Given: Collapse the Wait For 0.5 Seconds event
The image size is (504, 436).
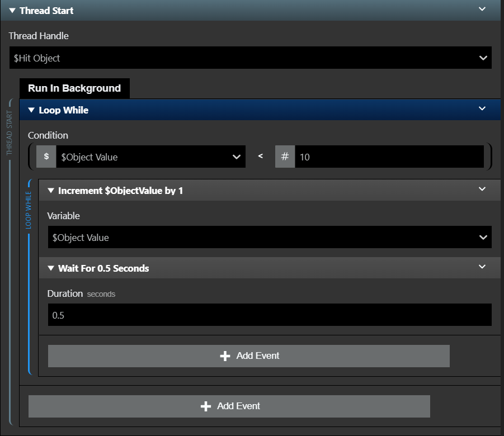Looking at the screenshot, I should 51,268.
